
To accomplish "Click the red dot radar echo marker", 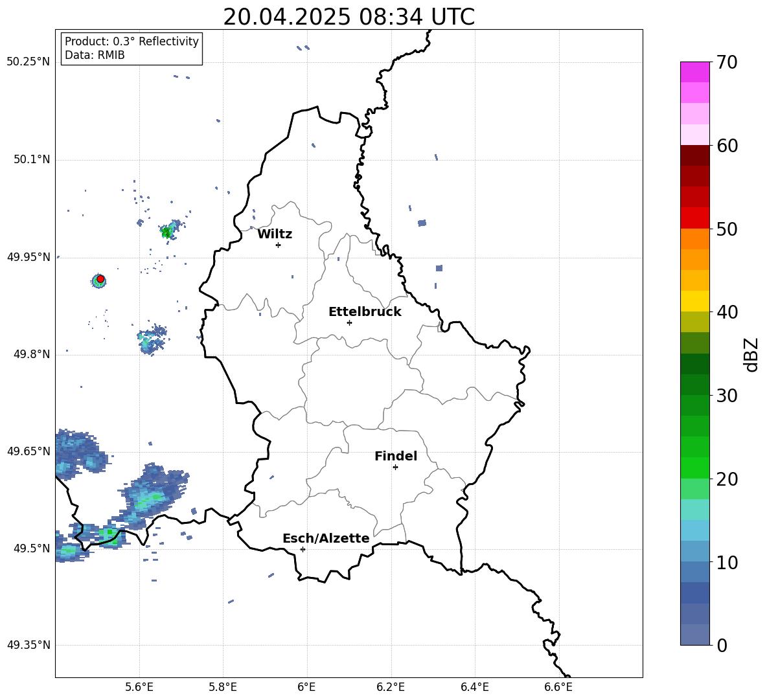I will pyautogui.click(x=100, y=279).
